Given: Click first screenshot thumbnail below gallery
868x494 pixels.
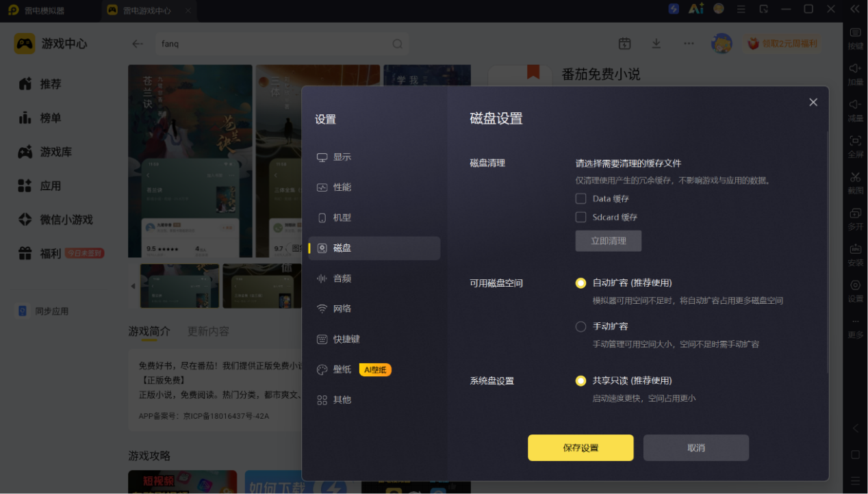Looking at the screenshot, I should pos(179,286).
